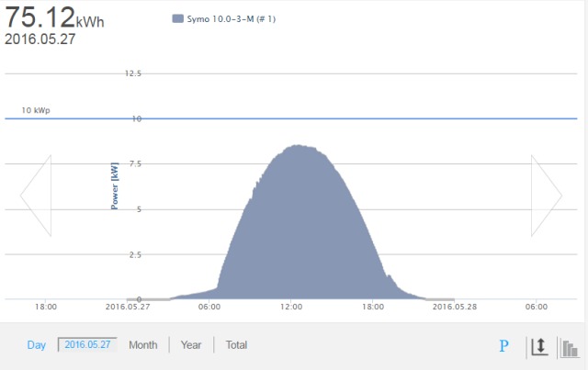Open the Total tab
588x370 pixels.
pos(236,345)
